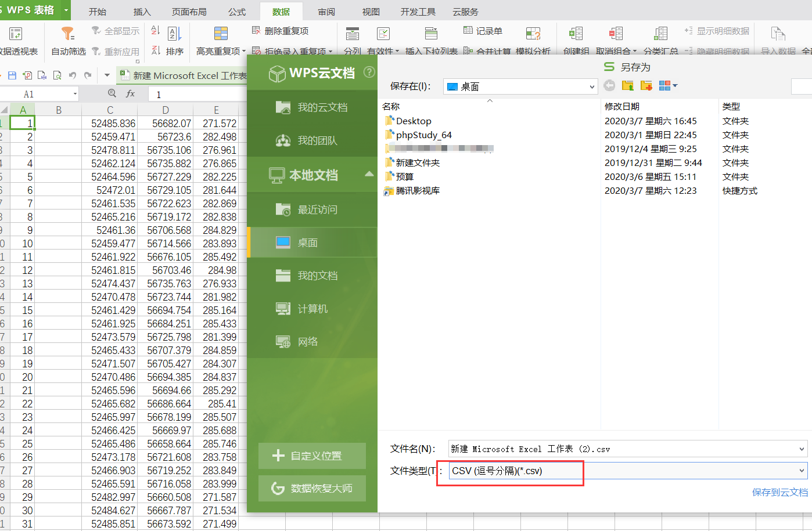
Task: Click the AutoFilter funnel icon
Action: click(x=68, y=34)
